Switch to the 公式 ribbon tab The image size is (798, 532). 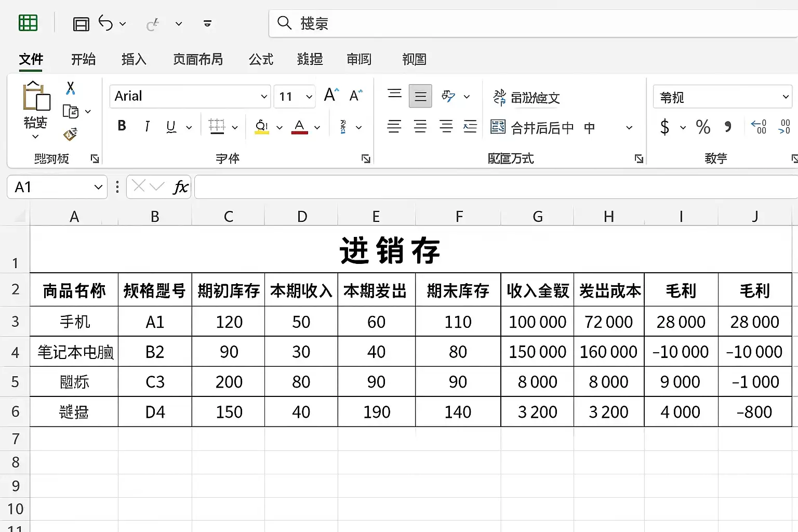(x=261, y=59)
